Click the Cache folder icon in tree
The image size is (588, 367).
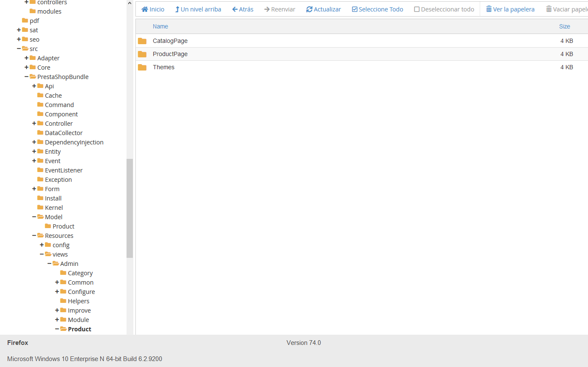(40, 95)
